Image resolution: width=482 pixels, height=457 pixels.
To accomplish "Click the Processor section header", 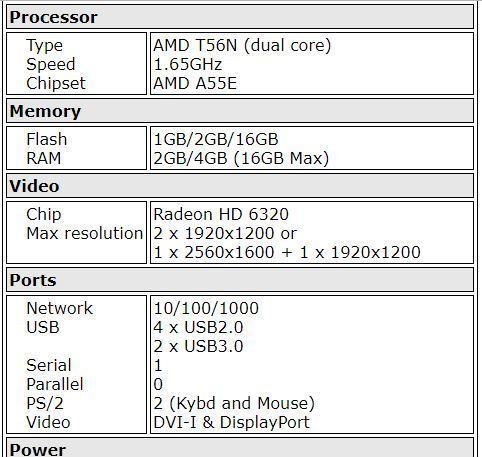I will coord(240,17).
